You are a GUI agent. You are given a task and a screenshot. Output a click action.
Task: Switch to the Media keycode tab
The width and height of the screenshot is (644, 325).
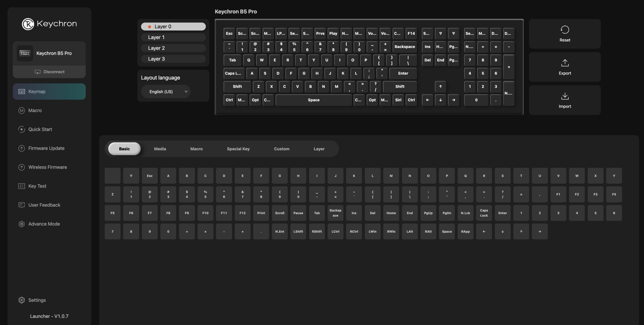160,149
